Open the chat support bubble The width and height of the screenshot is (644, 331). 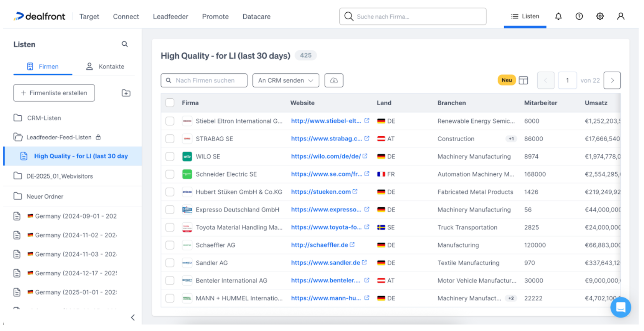[621, 307]
